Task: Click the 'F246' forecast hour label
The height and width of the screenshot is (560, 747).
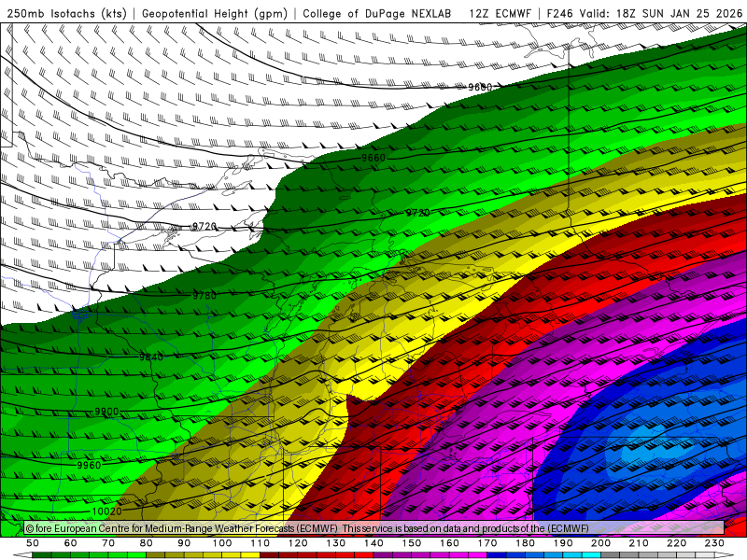Action: point(559,13)
